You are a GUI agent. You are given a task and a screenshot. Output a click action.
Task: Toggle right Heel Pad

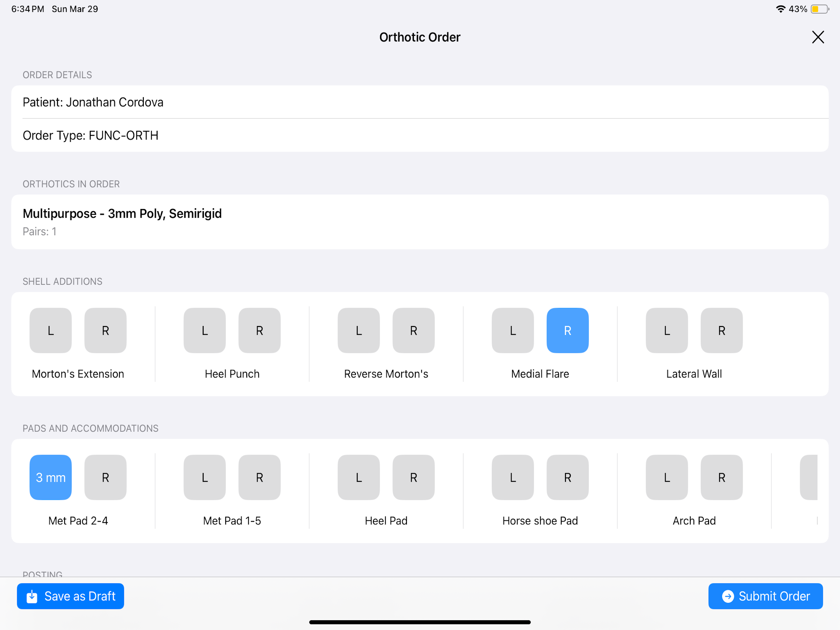414,477
